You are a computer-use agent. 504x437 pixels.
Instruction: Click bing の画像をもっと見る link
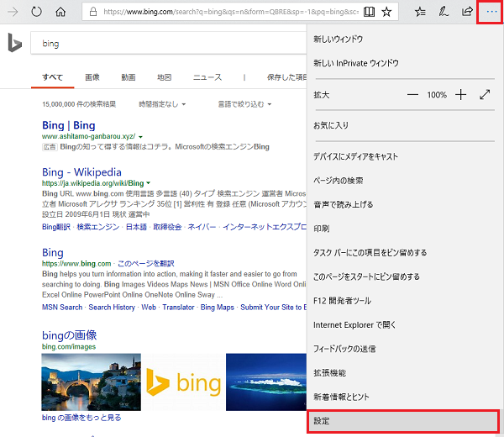pyautogui.click(x=81, y=418)
